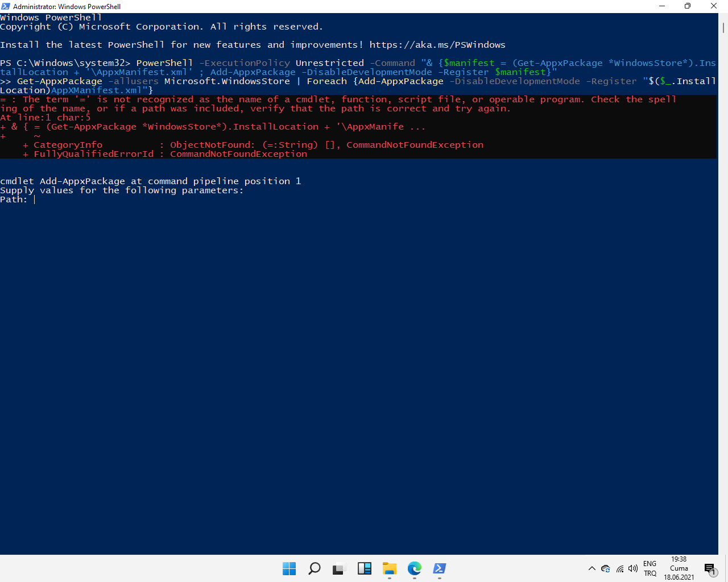Screen dimensions: 728x582
Task: Click 'Supply values for the following parameters' text
Action: click(x=122, y=190)
